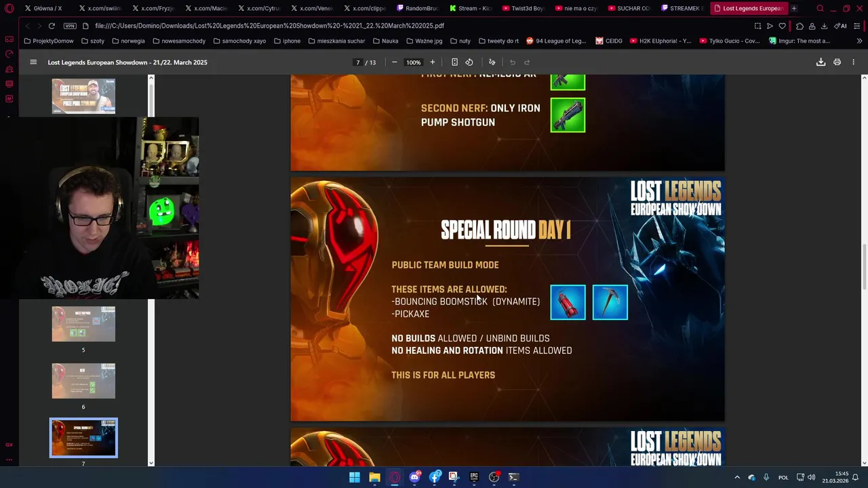This screenshot has width=868, height=488.
Task: Click the address bar file URL
Action: coord(270,26)
